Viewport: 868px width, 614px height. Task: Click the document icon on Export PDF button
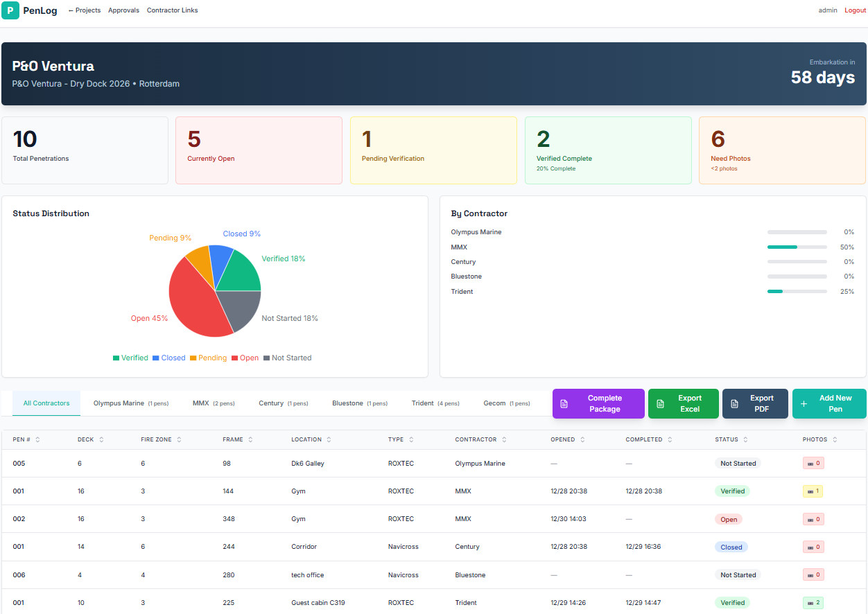pyautogui.click(x=736, y=403)
